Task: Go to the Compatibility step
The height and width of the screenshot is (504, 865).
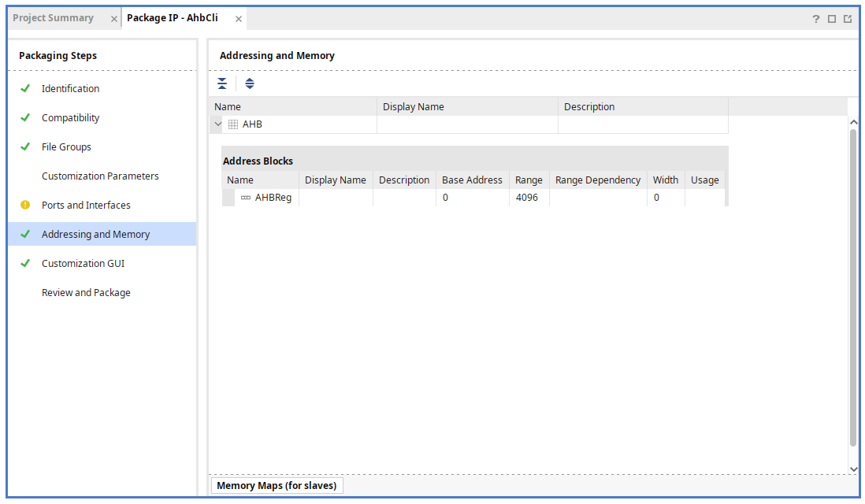Action: [x=70, y=118]
